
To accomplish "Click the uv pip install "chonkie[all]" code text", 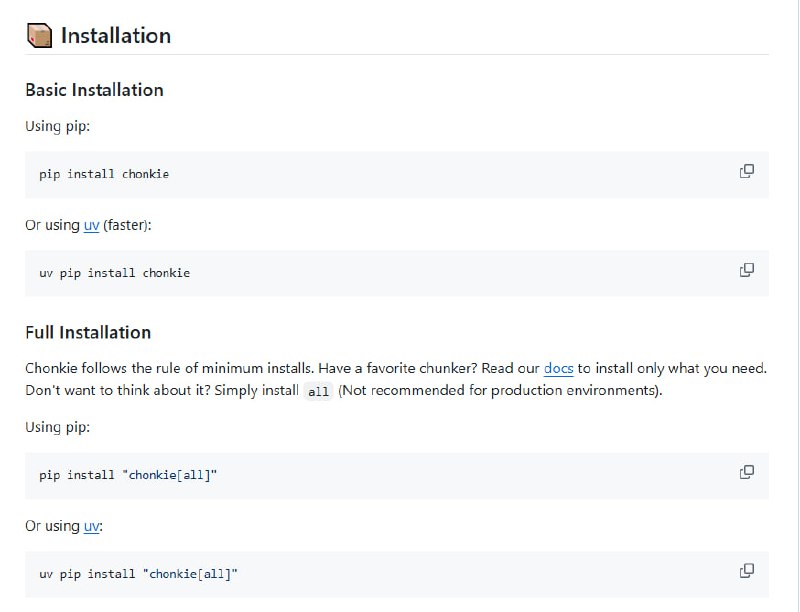I will (x=138, y=574).
